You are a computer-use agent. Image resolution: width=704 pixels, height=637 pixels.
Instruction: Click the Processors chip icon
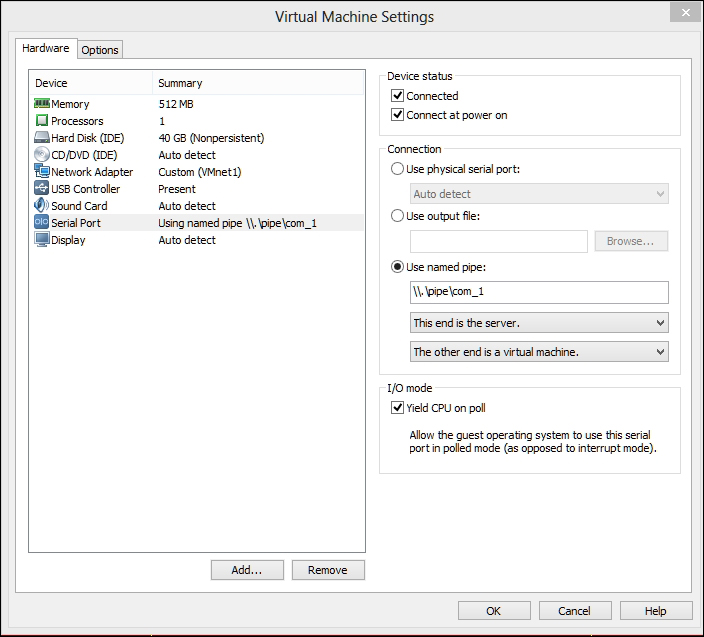[x=42, y=121]
